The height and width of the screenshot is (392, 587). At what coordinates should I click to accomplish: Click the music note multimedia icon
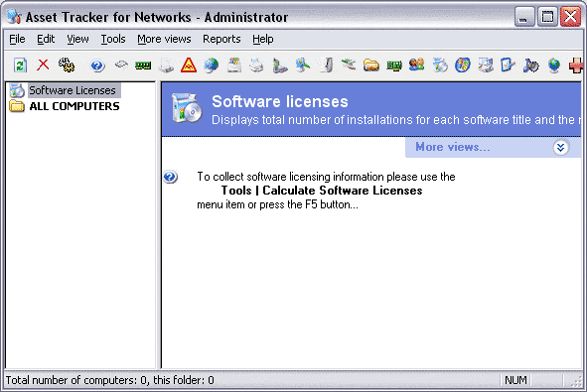[x=530, y=65]
